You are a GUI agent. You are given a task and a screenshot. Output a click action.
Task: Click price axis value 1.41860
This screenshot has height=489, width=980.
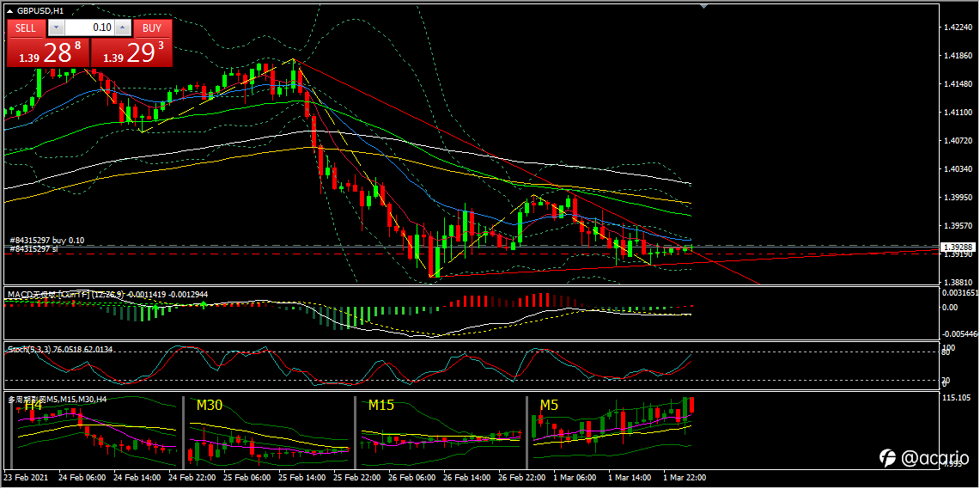959,56
